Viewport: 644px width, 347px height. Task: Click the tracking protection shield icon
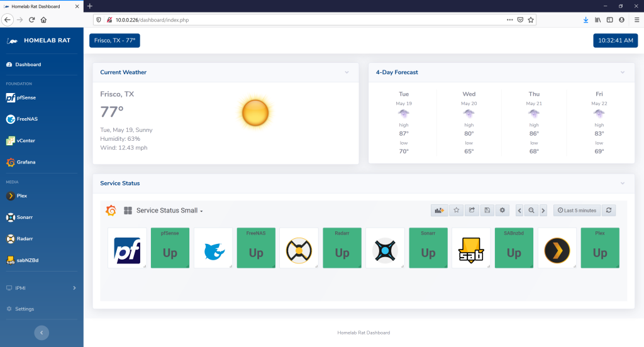99,19
